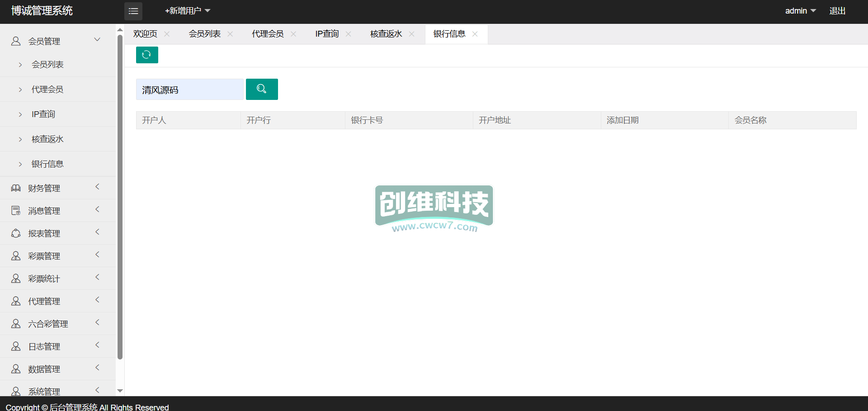Expand the 报表管理 menu chevron
Image resolution: width=868 pixels, height=411 pixels.
coord(97,232)
